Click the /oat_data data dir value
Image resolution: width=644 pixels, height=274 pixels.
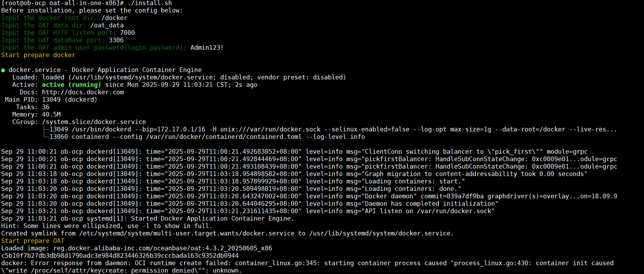coord(107,26)
